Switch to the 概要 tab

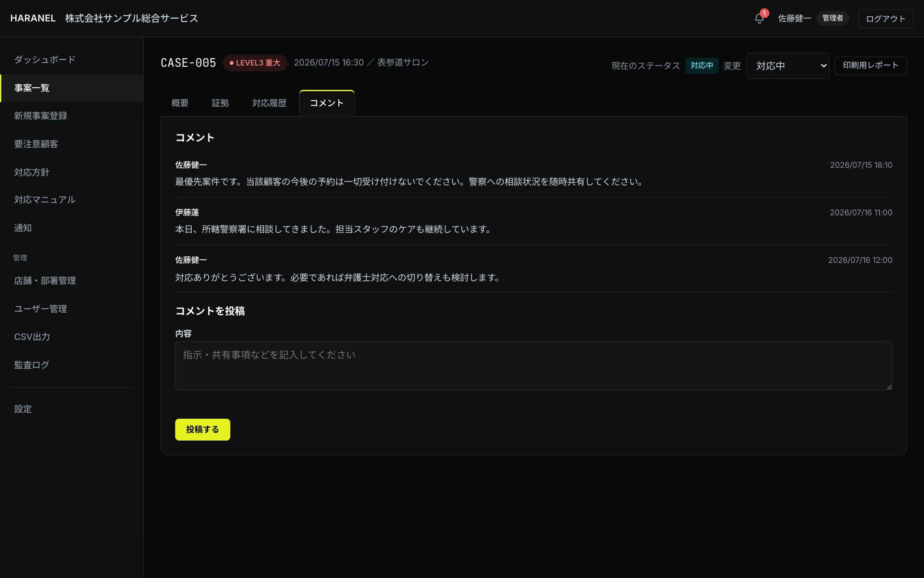[x=180, y=103]
